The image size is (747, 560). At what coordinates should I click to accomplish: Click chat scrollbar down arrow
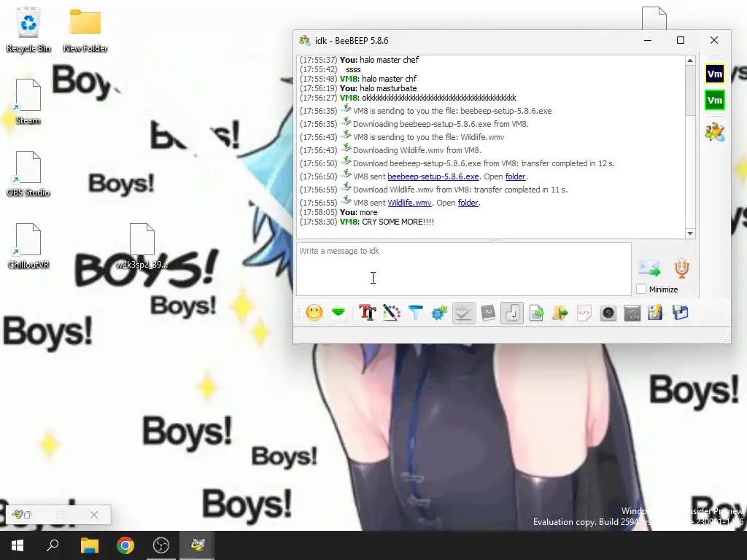coord(690,233)
